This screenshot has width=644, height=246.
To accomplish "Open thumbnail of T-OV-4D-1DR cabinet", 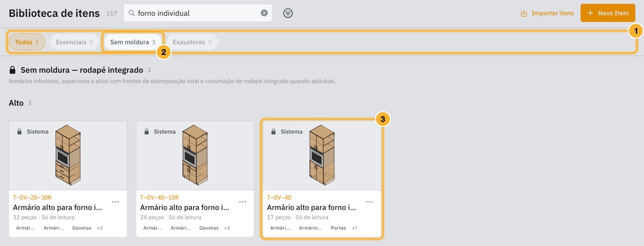I will [x=195, y=155].
